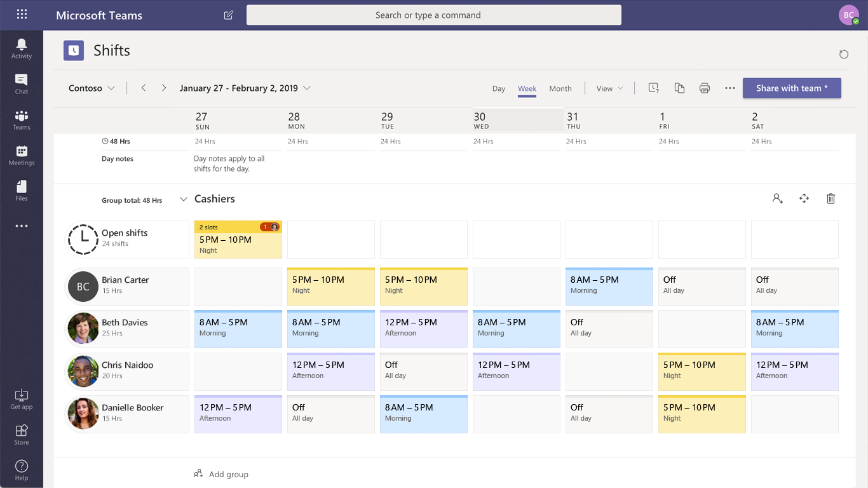
Task: Show more apps ellipsis in sidebar
Action: [22, 226]
